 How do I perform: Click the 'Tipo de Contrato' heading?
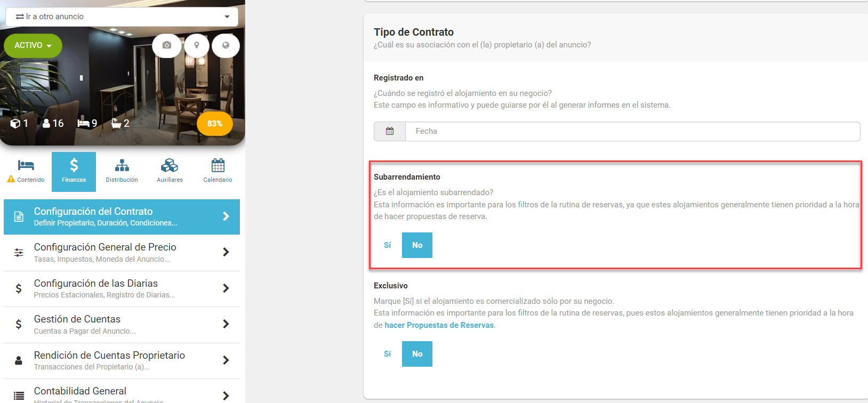(414, 32)
